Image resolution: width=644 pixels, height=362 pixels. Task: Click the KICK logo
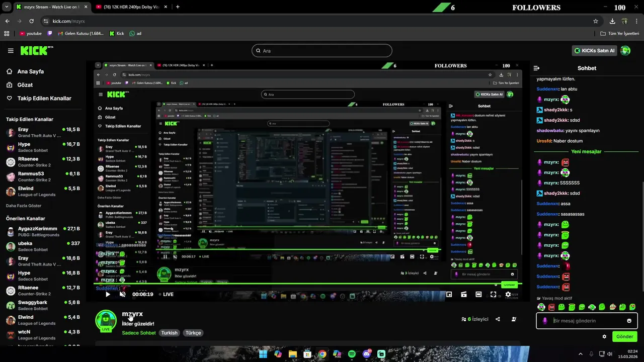click(36, 50)
